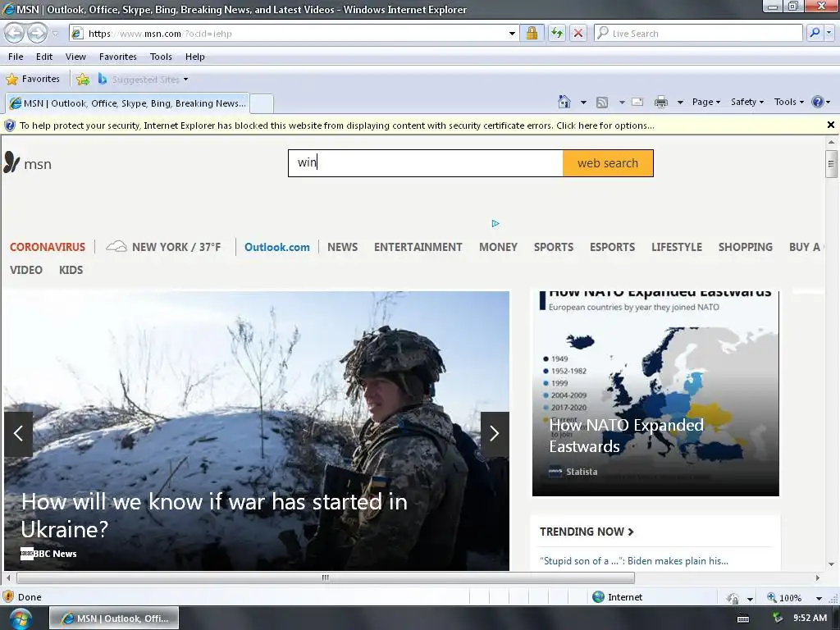Open the Favorites menu
840x630 pixels.
118,57
